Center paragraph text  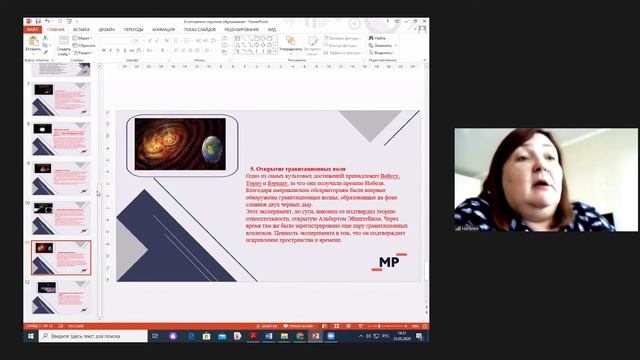(x=183, y=51)
